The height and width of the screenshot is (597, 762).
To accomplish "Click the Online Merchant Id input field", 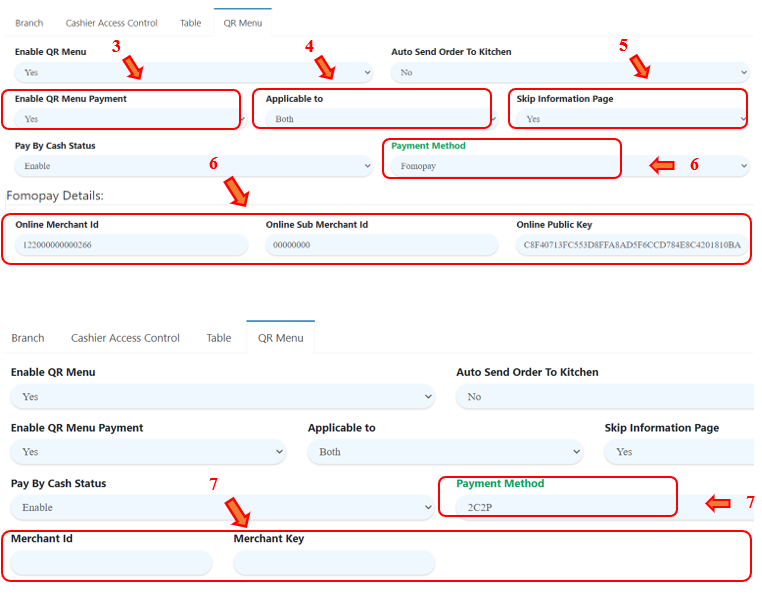I will click(131, 245).
